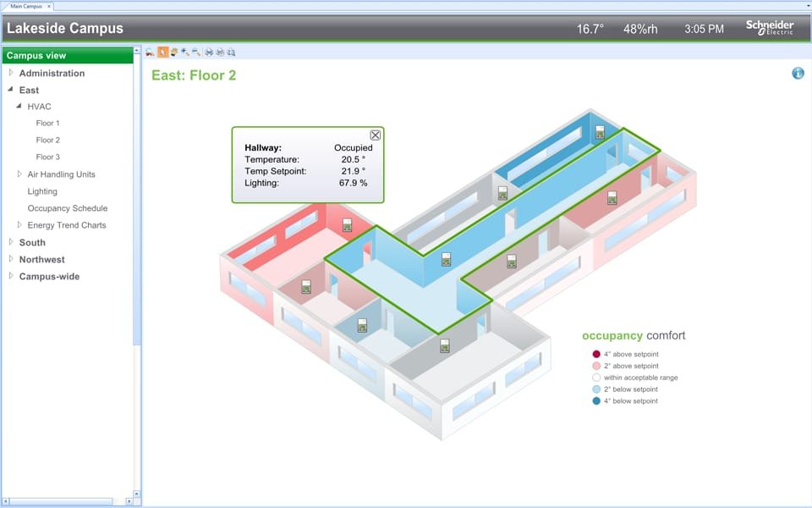This screenshot has height=508, width=812.
Task: Switch to the Main Campus browser tab
Action: coord(25,4)
